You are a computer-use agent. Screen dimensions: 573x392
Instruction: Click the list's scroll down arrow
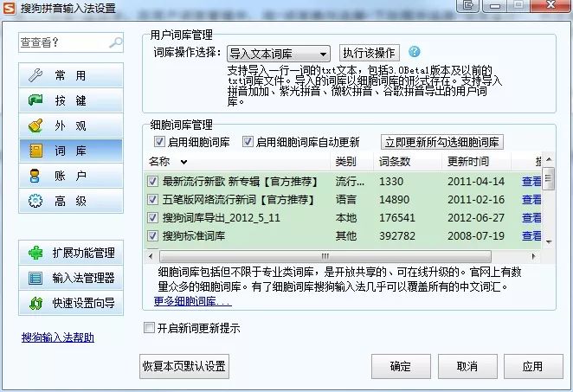(x=549, y=241)
